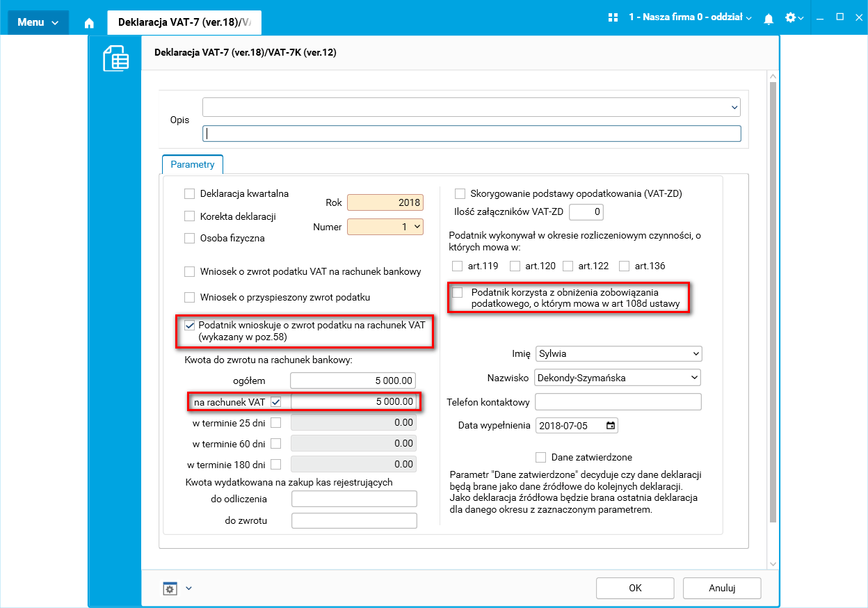Check the art.120 box
The width and height of the screenshot is (868, 608).
tap(515, 266)
